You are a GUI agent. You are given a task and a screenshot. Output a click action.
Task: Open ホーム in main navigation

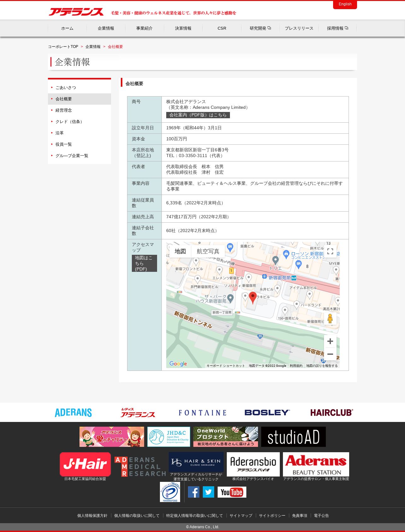[x=67, y=28]
